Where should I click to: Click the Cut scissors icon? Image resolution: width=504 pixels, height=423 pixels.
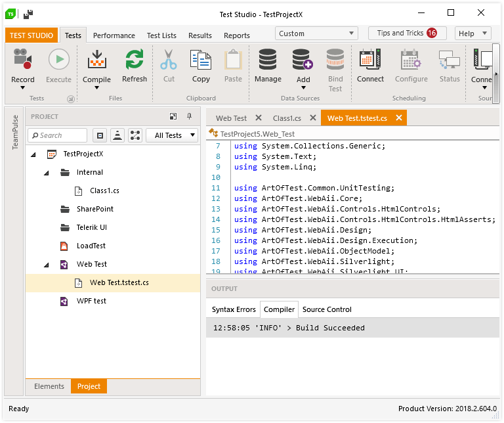[169, 60]
